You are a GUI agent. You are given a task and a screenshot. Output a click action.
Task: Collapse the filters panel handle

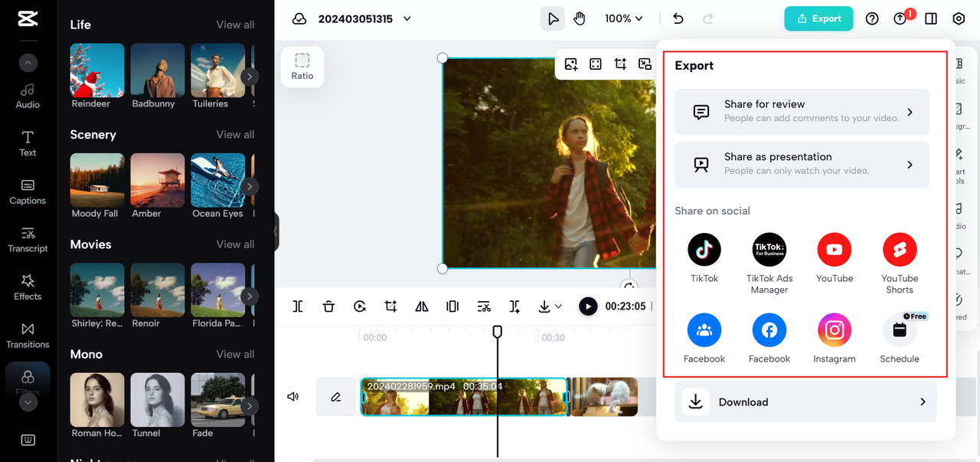pyautogui.click(x=276, y=231)
